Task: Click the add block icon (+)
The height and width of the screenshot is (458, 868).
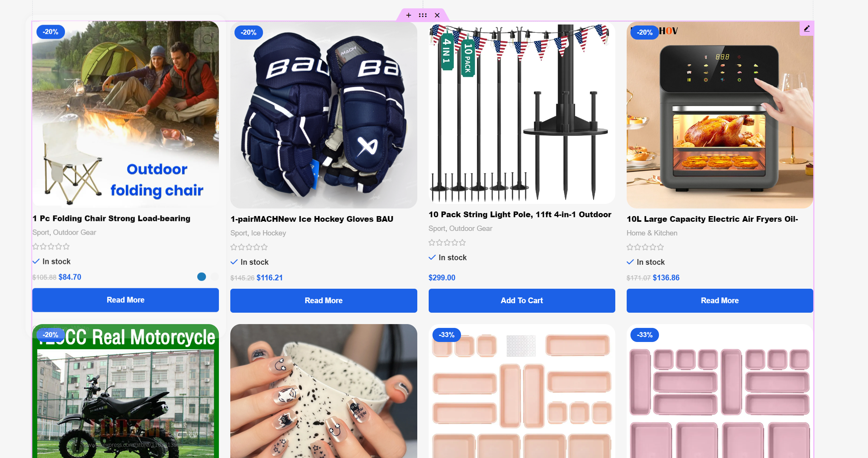Action: (409, 15)
